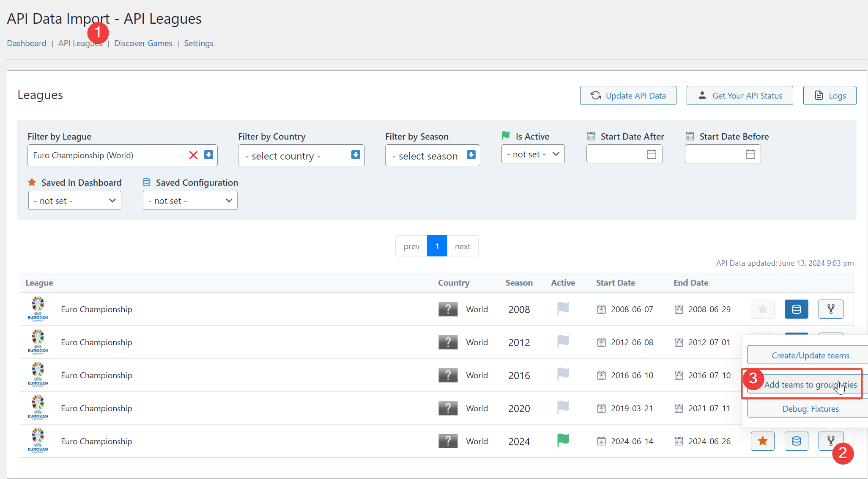The height and width of the screenshot is (479, 868).
Task: Click unknown country flag in 2020 row
Action: pos(448,408)
